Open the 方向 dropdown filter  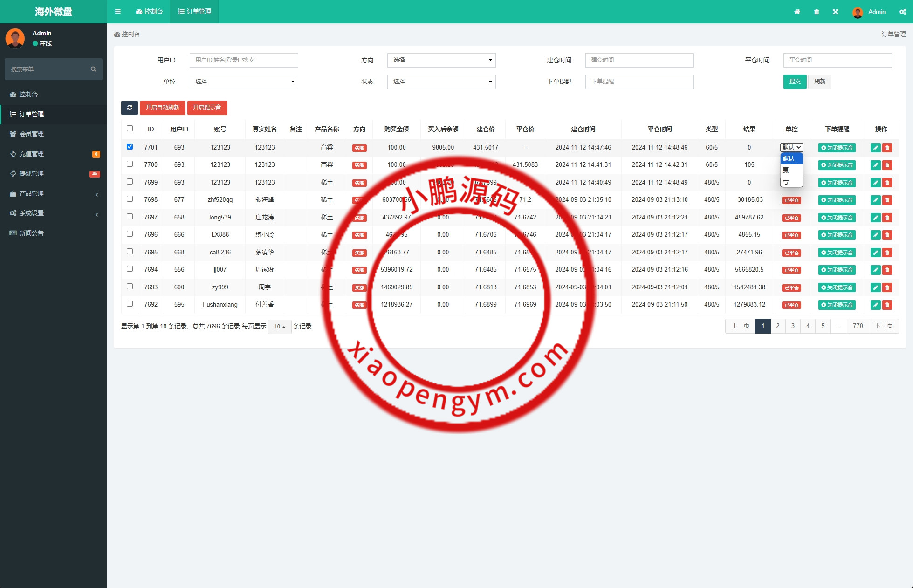441,60
